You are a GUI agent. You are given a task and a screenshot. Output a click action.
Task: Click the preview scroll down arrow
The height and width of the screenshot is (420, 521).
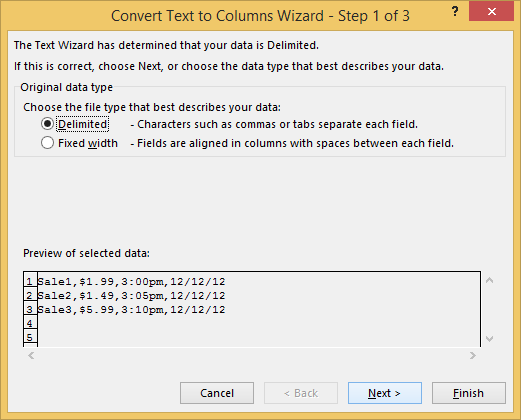coord(489,339)
